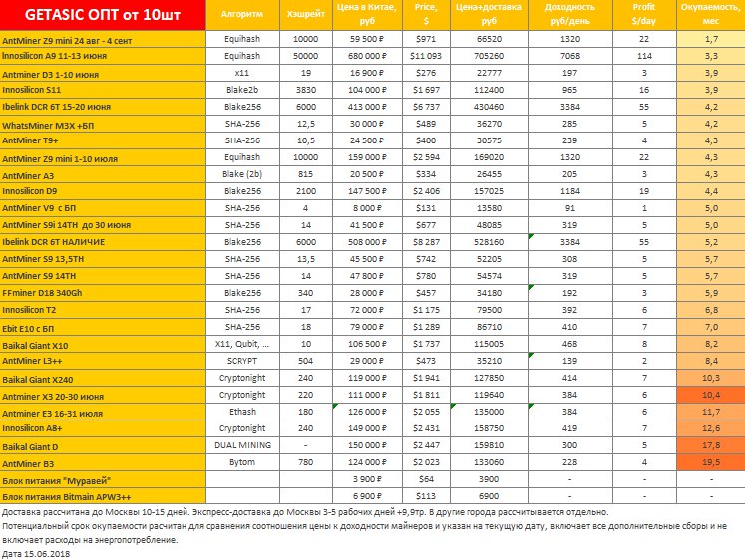The width and height of the screenshot is (745, 560).
Task: Select the '$11 093' price cell
Action: tap(426, 56)
